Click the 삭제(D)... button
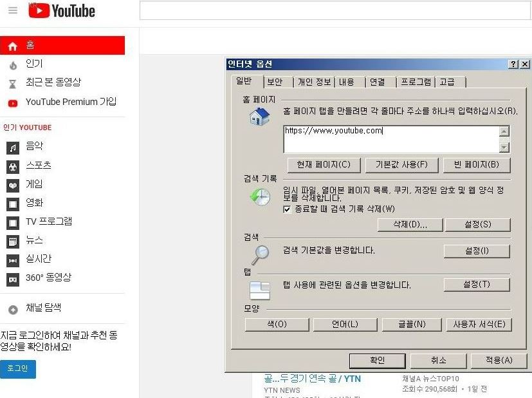The height and width of the screenshot is (398, 532). pyautogui.click(x=410, y=225)
